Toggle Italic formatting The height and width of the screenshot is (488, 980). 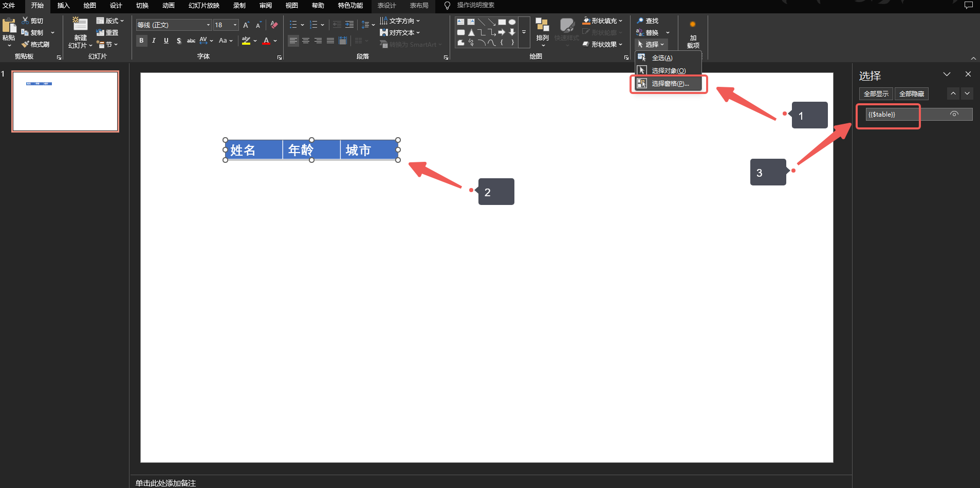click(x=154, y=41)
